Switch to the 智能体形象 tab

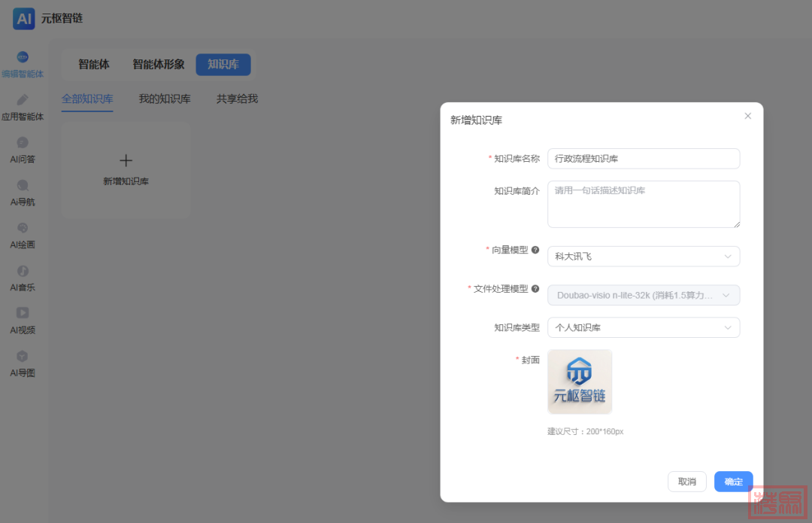pos(159,65)
